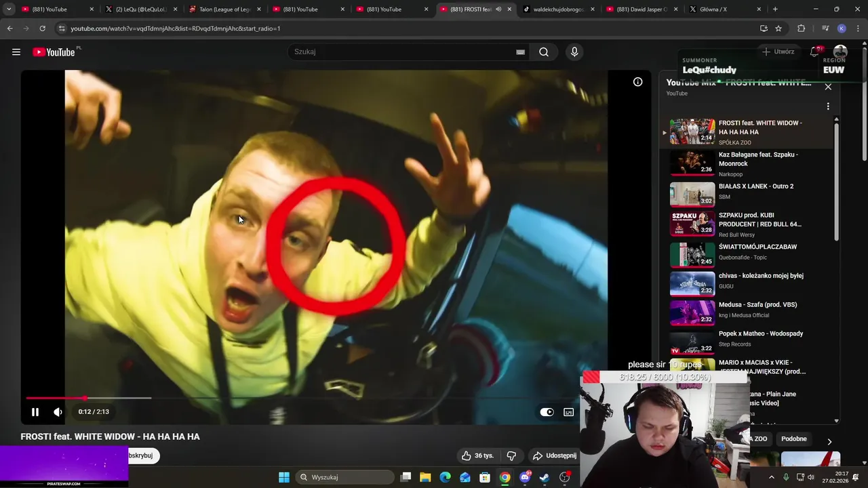Open the tab search dropdown arrow

tap(9, 9)
